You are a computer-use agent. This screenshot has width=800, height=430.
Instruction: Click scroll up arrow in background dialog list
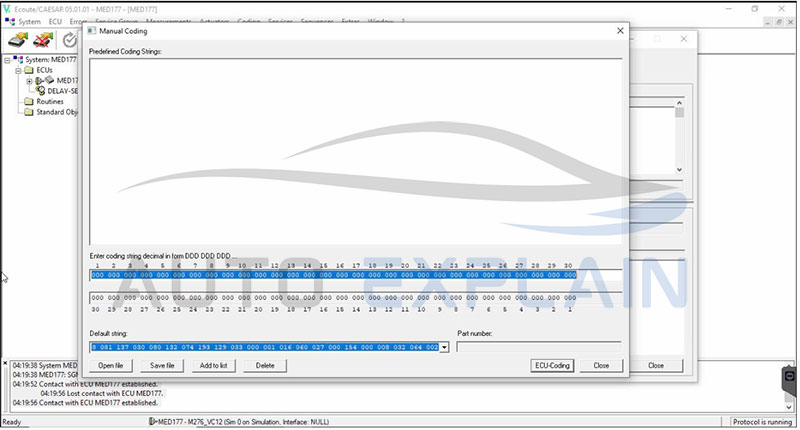[x=679, y=103]
